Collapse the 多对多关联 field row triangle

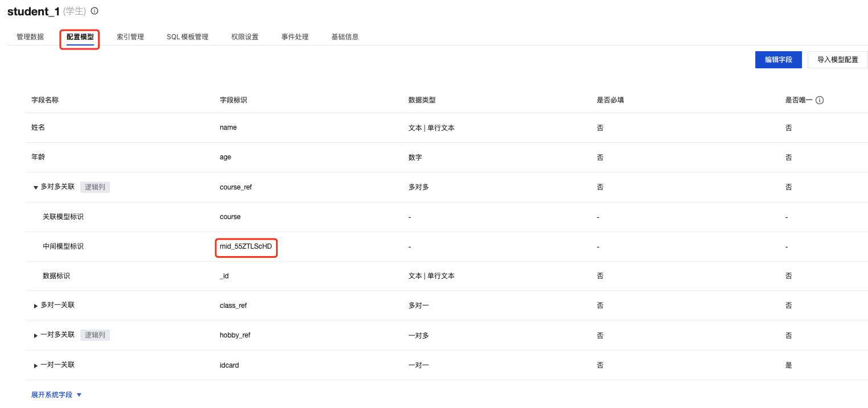point(35,187)
